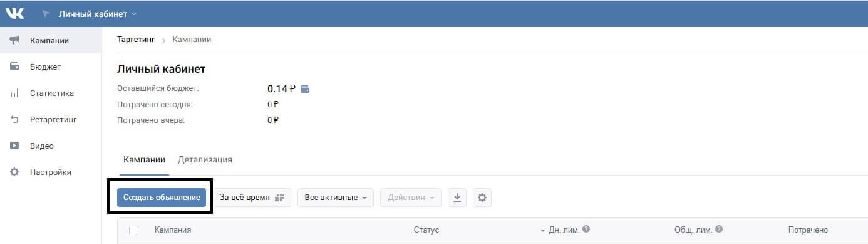Click the Статистика bar chart icon
The width and height of the screenshot is (868, 244).
pyautogui.click(x=14, y=93)
